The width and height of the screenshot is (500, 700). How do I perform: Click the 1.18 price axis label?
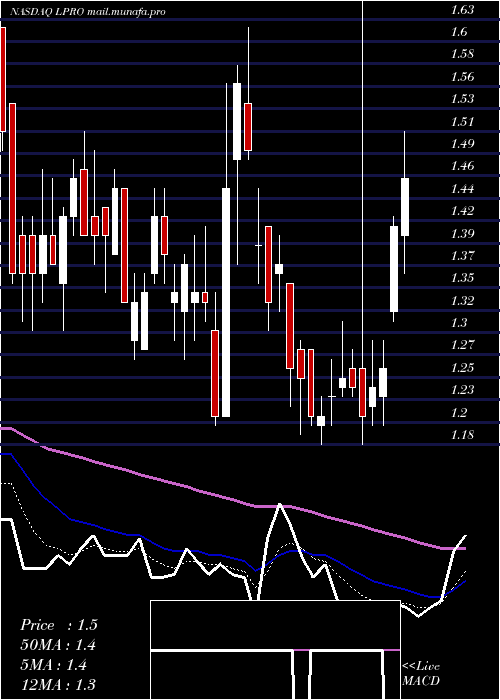click(462, 435)
